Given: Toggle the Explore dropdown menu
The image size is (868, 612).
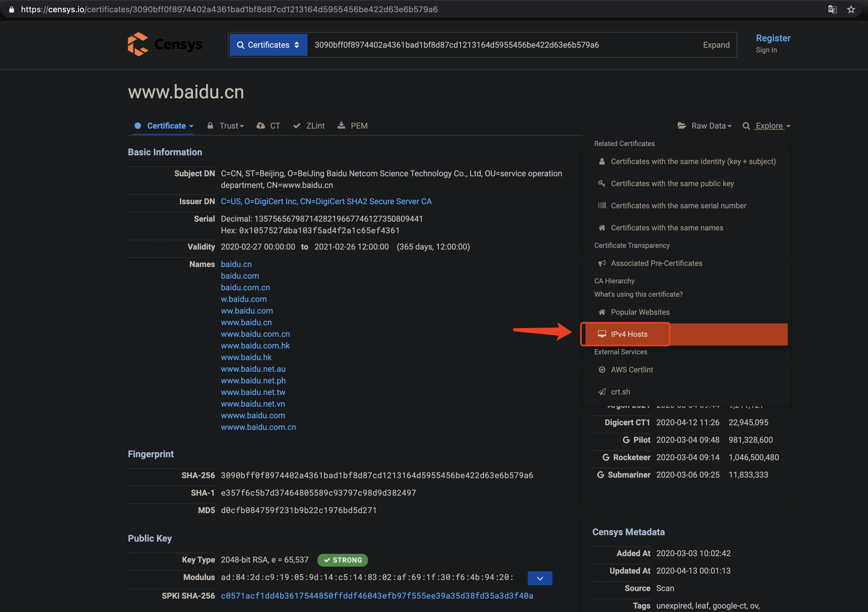Looking at the screenshot, I should click(x=767, y=126).
